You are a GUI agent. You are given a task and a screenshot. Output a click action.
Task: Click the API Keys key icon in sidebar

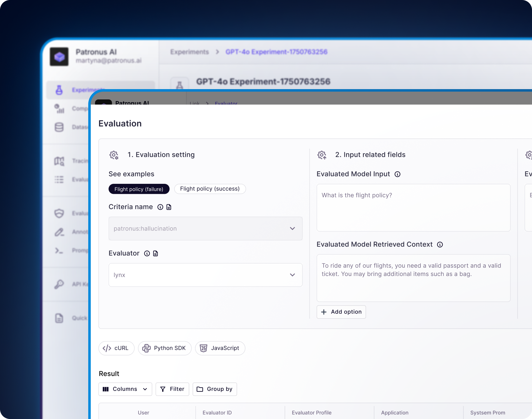click(x=59, y=284)
